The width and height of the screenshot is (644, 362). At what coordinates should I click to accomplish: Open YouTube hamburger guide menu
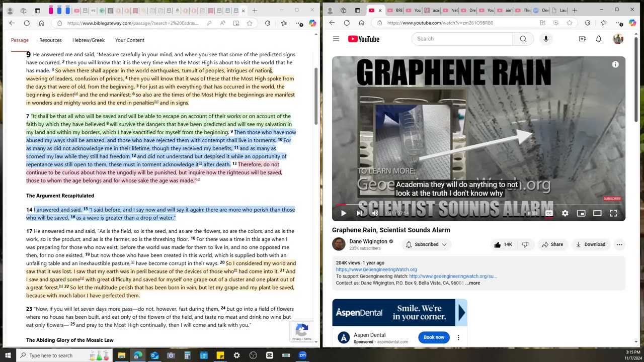tap(336, 39)
